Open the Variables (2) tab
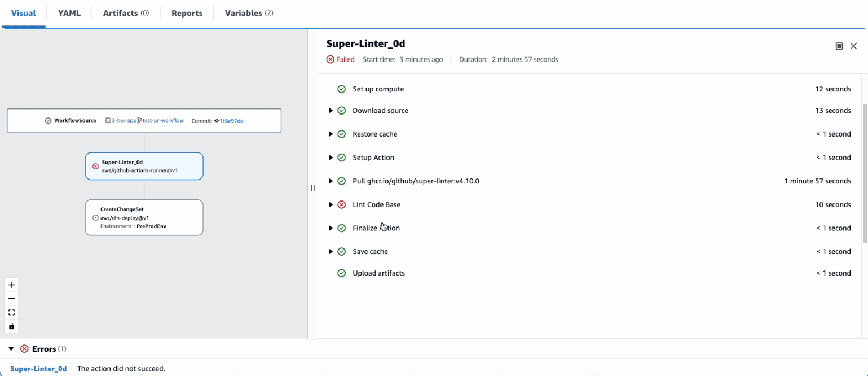This screenshot has height=376, width=868. point(249,13)
